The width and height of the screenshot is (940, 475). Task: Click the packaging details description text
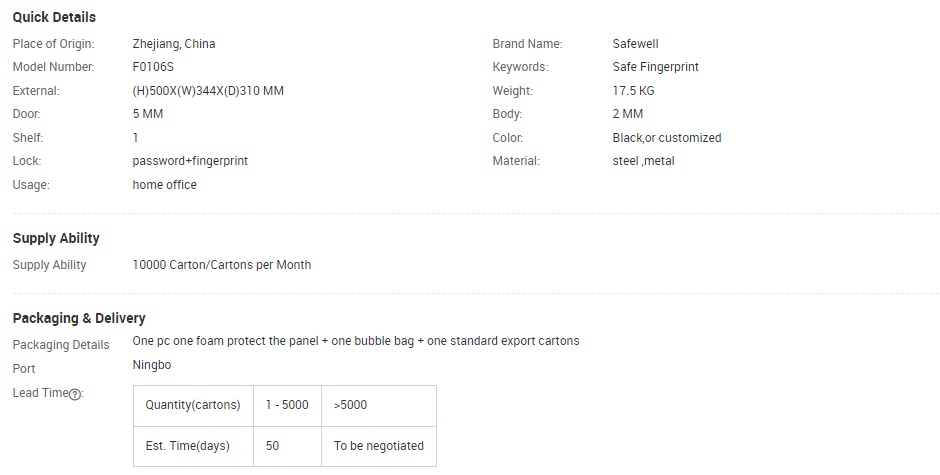356,341
